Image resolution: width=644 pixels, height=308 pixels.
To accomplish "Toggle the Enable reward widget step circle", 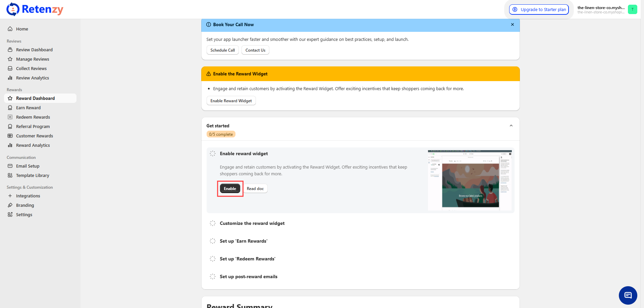I will click(213, 153).
